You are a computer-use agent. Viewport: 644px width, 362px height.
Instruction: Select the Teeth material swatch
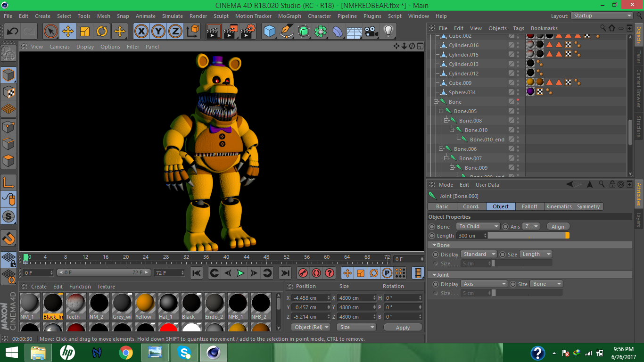click(75, 305)
